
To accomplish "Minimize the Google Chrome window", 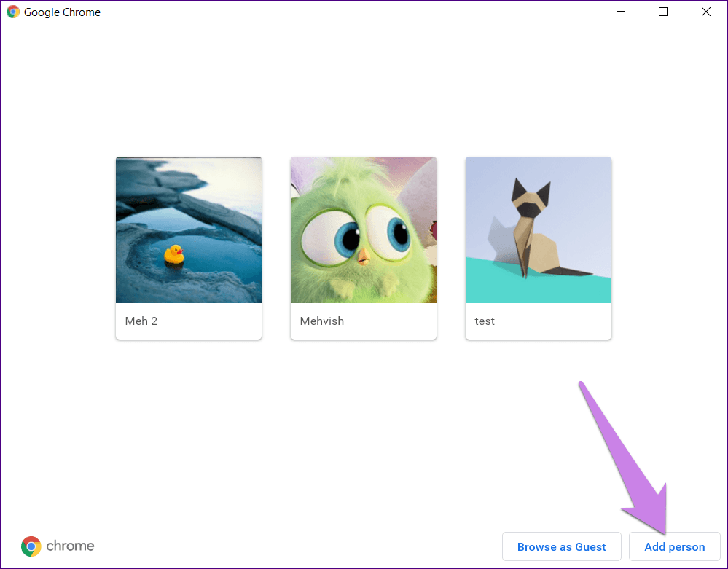I will tap(621, 12).
